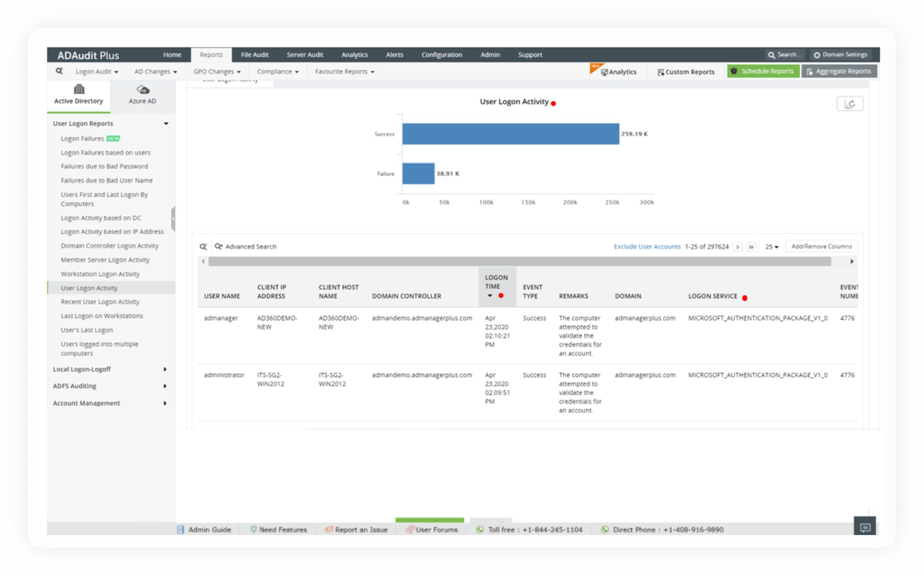Click the table quick search magnifier icon
The height and width of the screenshot is (576, 924).
point(203,247)
